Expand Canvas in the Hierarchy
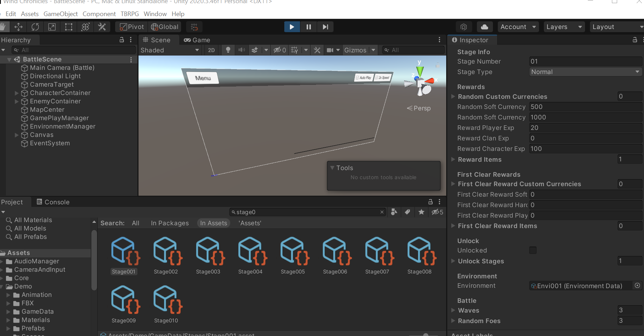Viewport: 644px width, 336px height. pos(16,135)
